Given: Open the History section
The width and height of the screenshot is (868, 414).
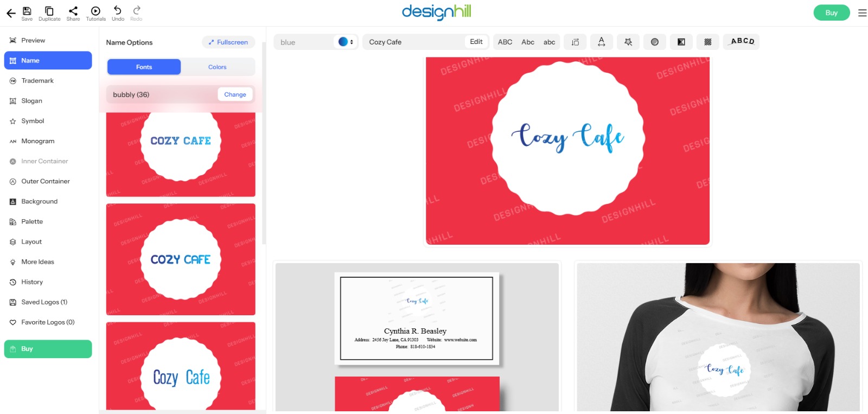Looking at the screenshot, I should [x=48, y=282].
